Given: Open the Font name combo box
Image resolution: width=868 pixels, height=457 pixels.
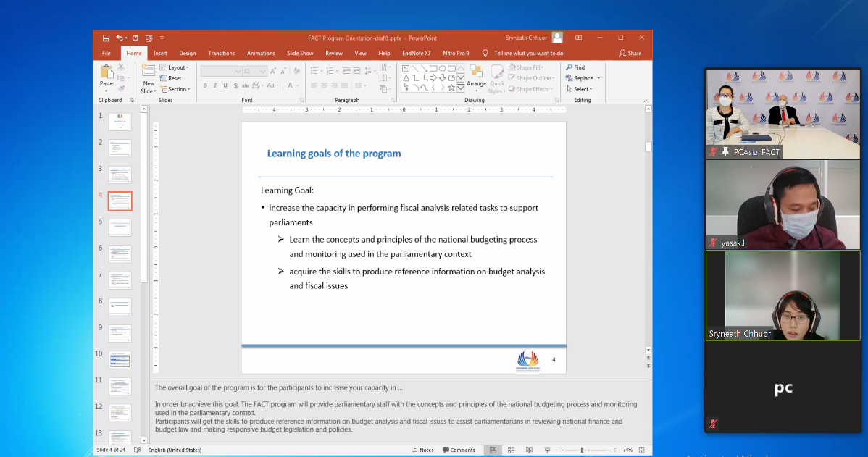Looking at the screenshot, I should (x=221, y=71).
